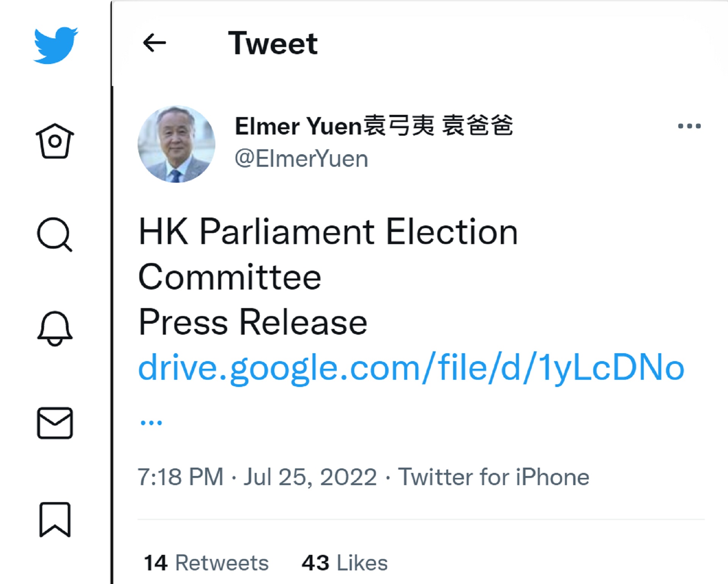Click Elmer Yuen's profile picture
Viewport: 728px width, 584px height.
pyautogui.click(x=176, y=144)
